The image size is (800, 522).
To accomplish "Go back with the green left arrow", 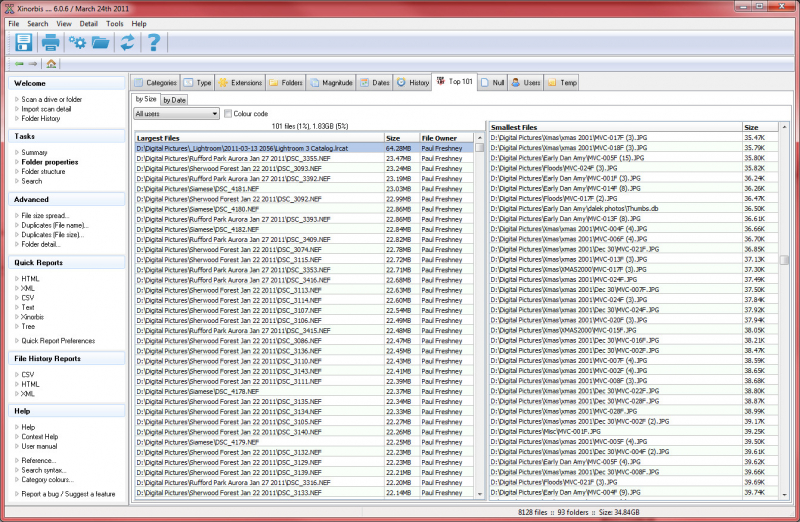I will pyautogui.click(x=19, y=64).
